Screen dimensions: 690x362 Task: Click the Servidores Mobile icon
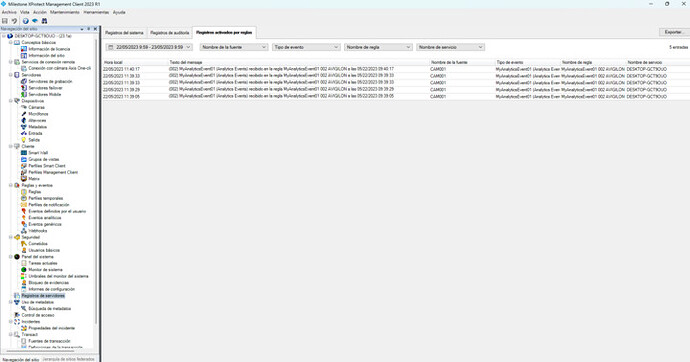coord(24,94)
